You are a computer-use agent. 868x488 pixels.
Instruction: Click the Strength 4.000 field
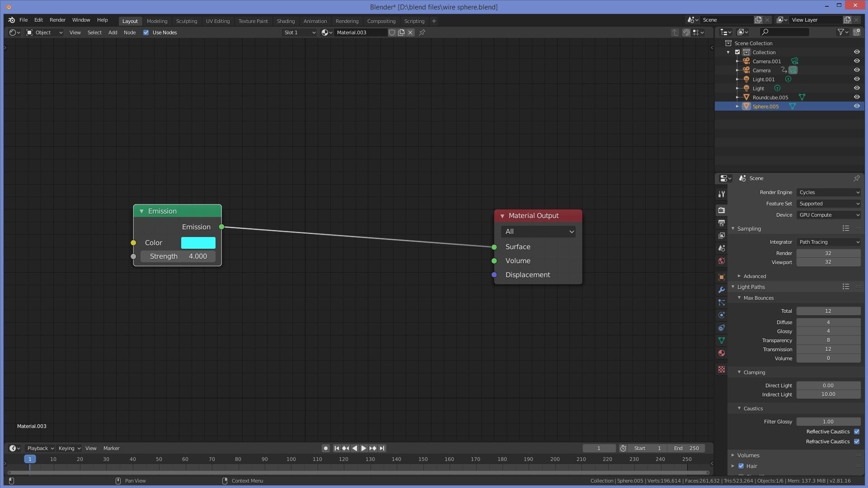pos(178,256)
